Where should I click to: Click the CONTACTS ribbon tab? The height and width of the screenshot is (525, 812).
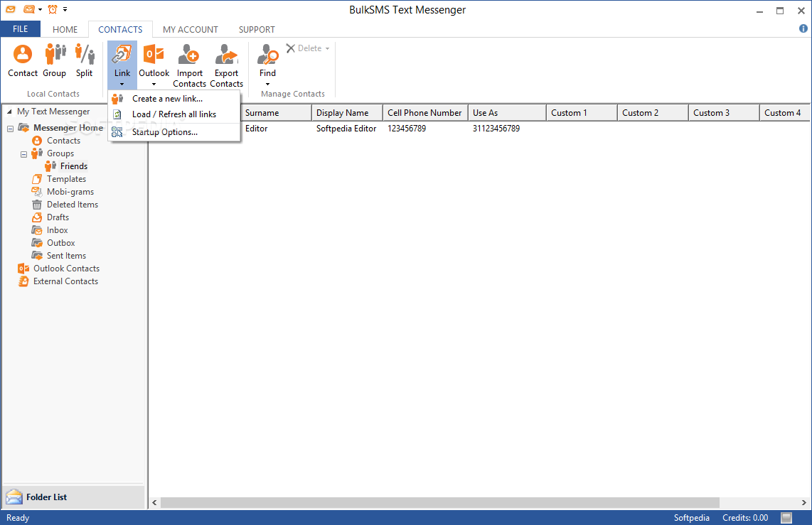click(120, 30)
